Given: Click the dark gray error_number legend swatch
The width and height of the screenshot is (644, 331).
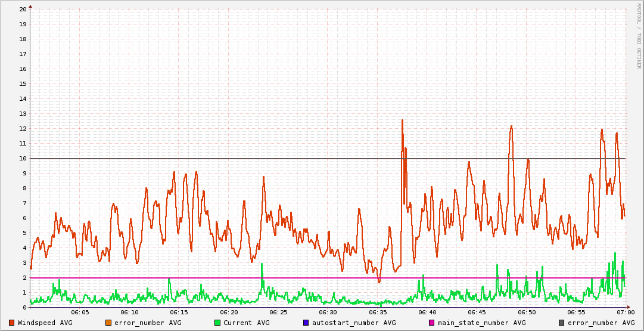Looking at the screenshot, I should [562, 323].
